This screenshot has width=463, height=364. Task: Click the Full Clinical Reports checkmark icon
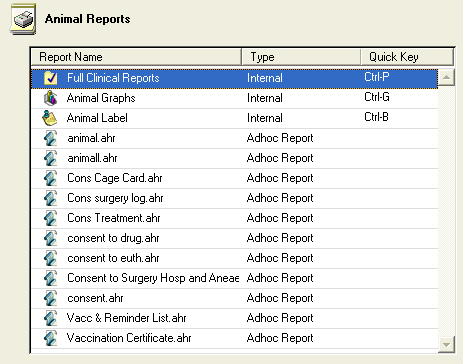point(50,78)
